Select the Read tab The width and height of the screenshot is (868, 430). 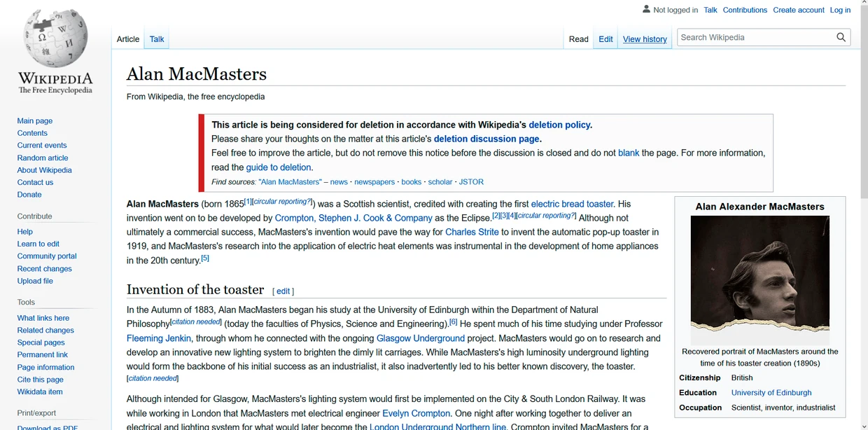pos(577,39)
